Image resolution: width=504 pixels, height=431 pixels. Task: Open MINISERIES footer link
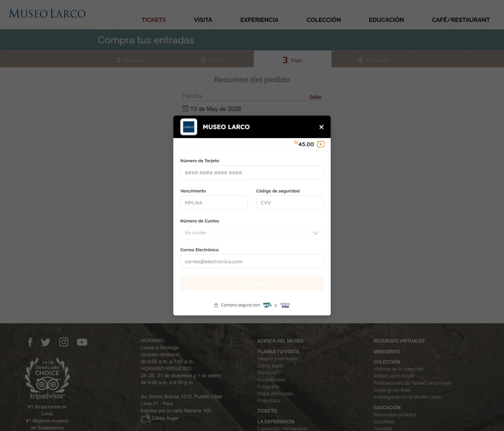point(387,352)
